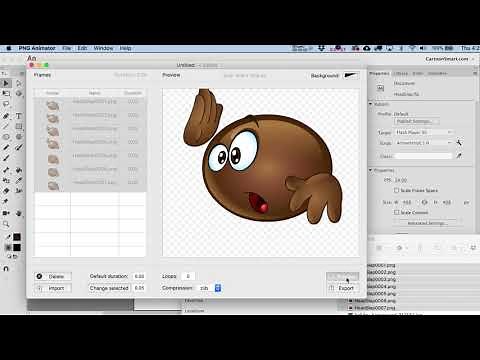The width and height of the screenshot is (480, 360).
Task: Click the Dropbox icon in menu bar
Action: click(x=321, y=48)
